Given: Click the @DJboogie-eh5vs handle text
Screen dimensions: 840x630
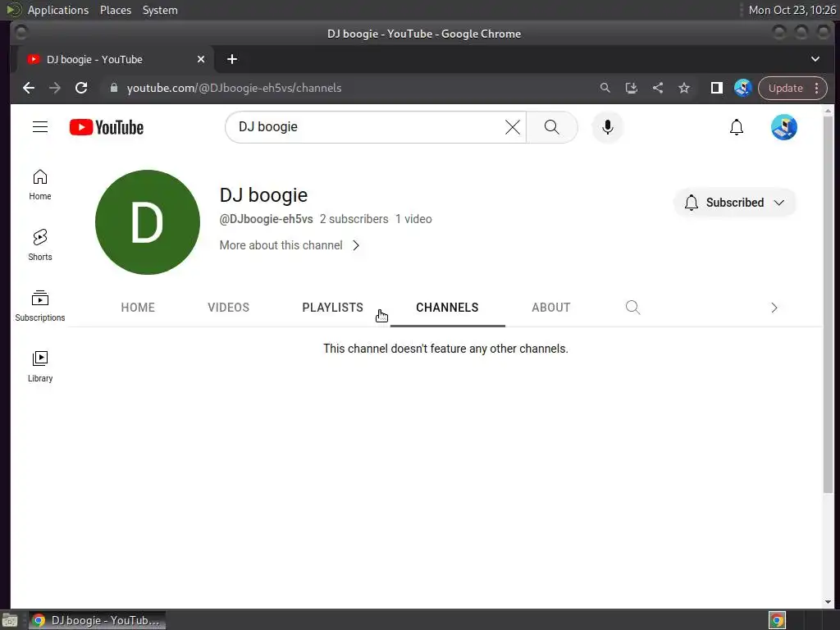Looking at the screenshot, I should [267, 219].
